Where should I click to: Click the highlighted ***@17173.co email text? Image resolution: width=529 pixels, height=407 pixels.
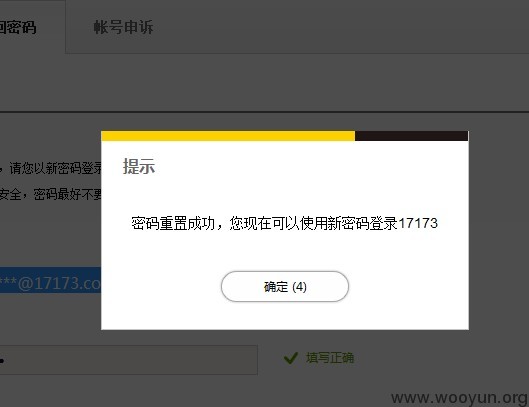click(50, 283)
